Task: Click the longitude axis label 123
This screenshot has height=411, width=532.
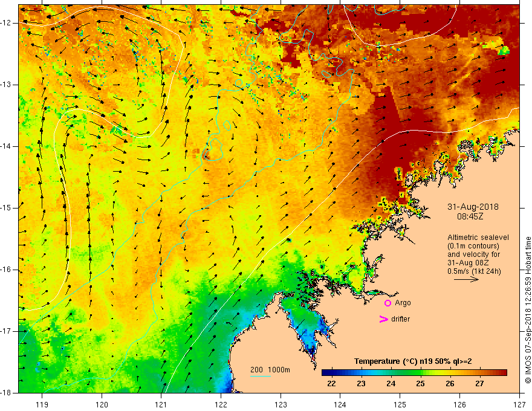Action: tap(281, 404)
